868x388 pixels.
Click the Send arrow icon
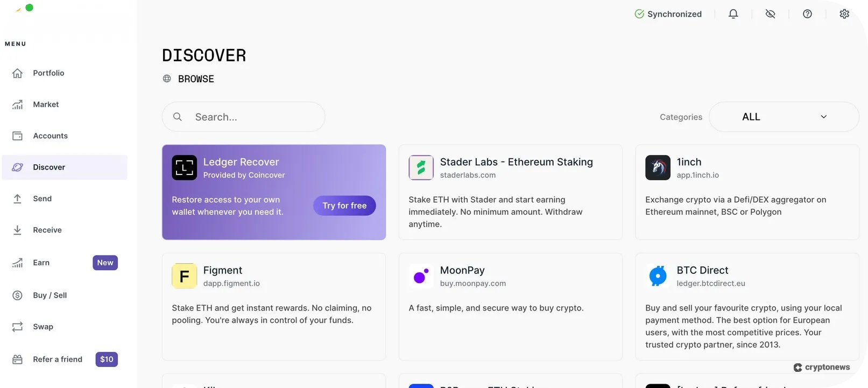click(17, 198)
